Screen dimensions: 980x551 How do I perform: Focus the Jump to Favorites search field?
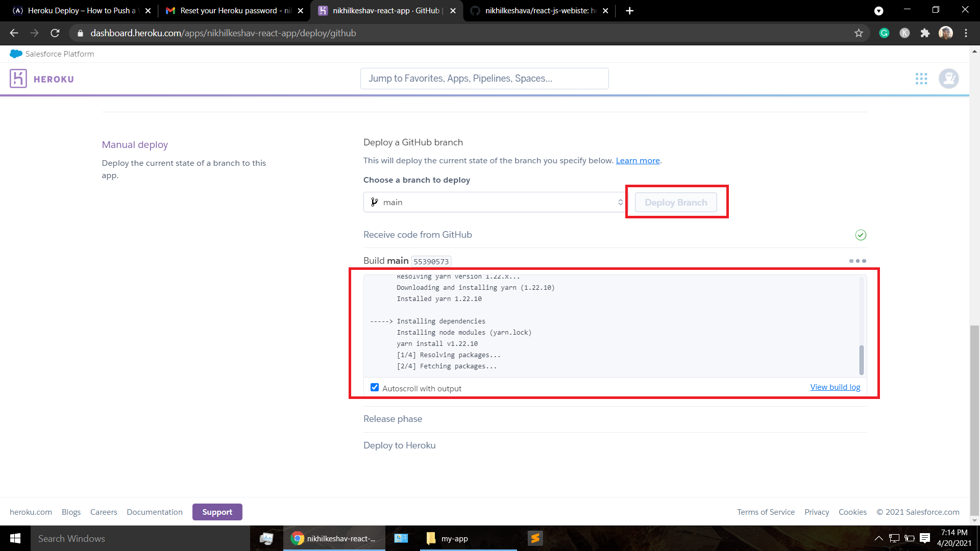click(x=484, y=79)
